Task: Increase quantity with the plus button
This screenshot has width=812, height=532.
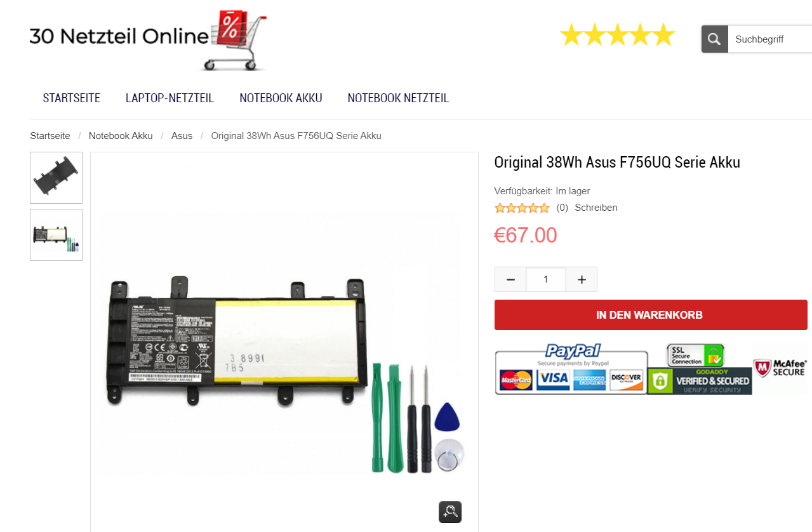Action: tap(582, 279)
